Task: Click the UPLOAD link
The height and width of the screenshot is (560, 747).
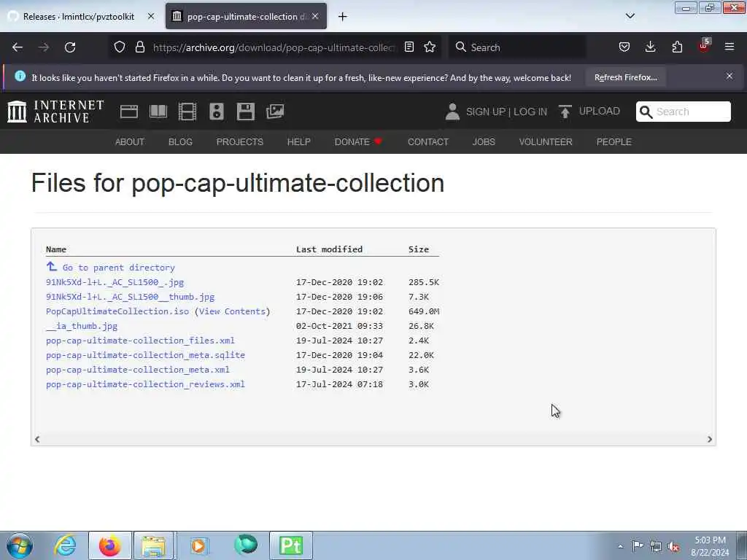Action: (600, 111)
